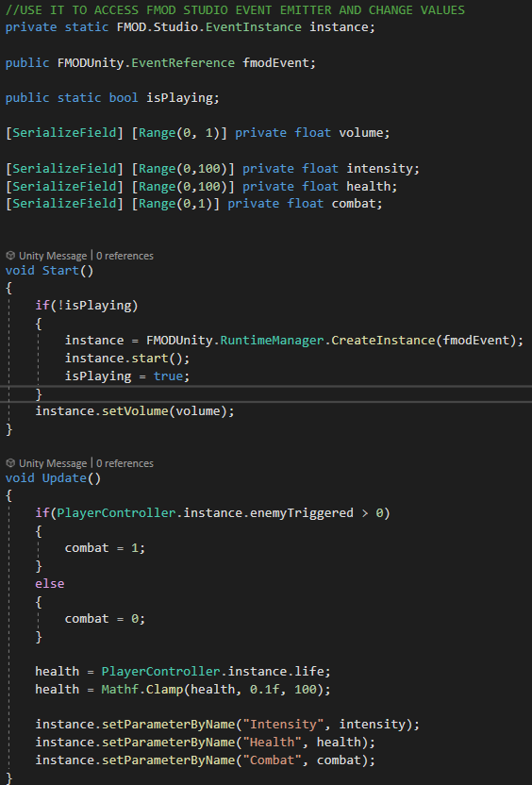Open '0 references' CodeLens above Update

pos(125,463)
